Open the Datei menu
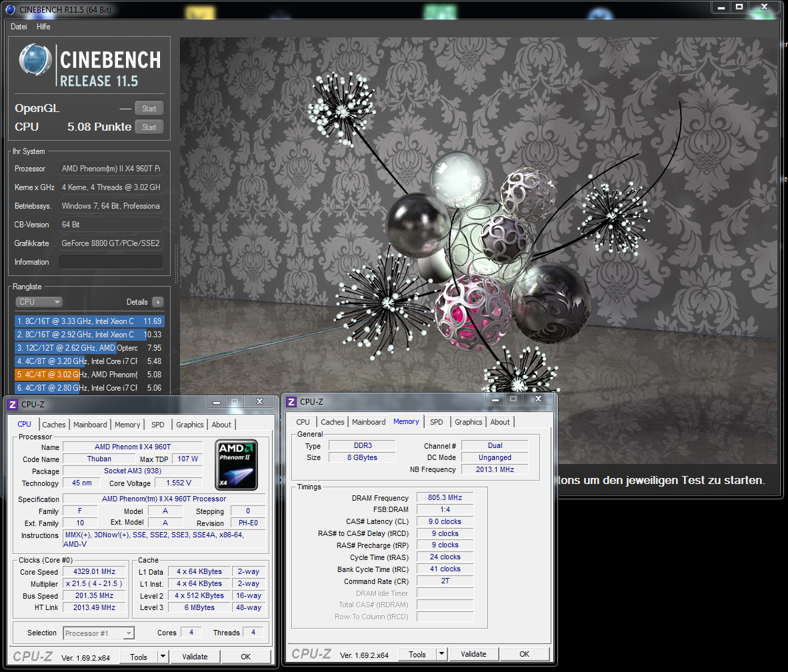Image resolution: width=788 pixels, height=672 pixels. 19,27
